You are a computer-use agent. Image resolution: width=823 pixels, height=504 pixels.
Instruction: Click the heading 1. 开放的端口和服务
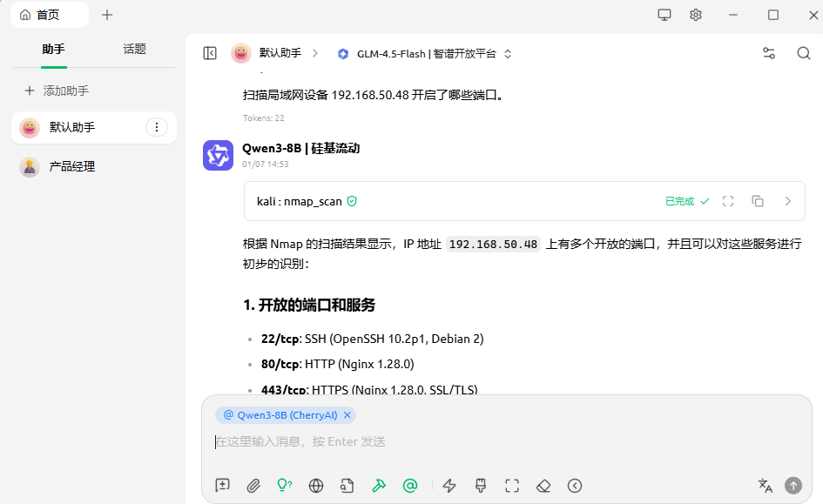309,306
